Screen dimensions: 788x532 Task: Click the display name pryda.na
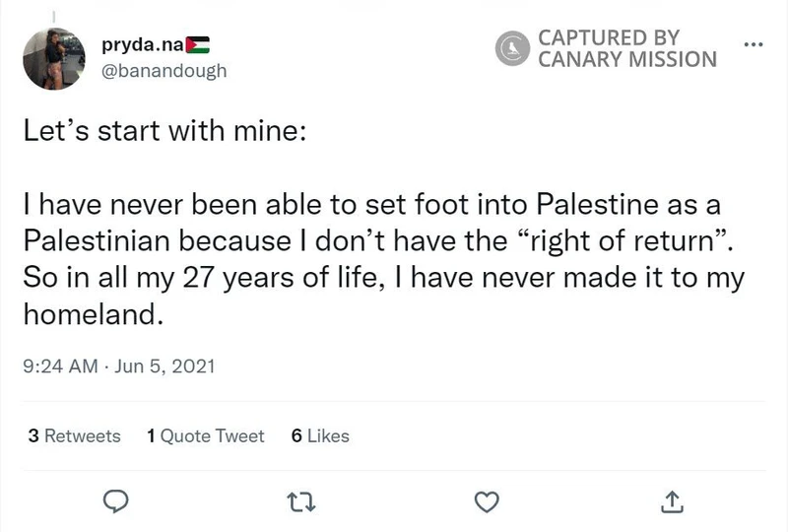[x=143, y=45]
